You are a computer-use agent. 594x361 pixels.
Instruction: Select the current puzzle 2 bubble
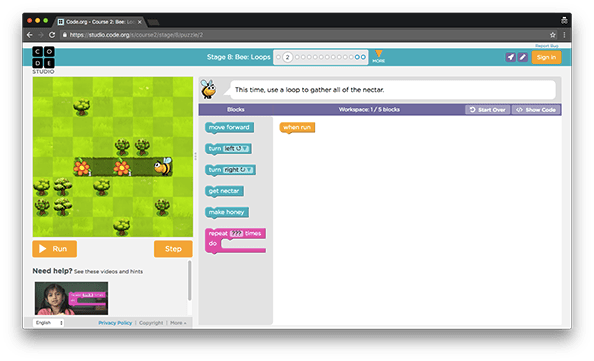coord(288,57)
